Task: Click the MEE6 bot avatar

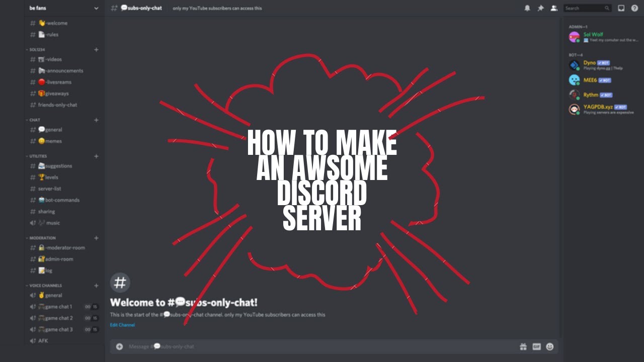Action: tap(574, 80)
